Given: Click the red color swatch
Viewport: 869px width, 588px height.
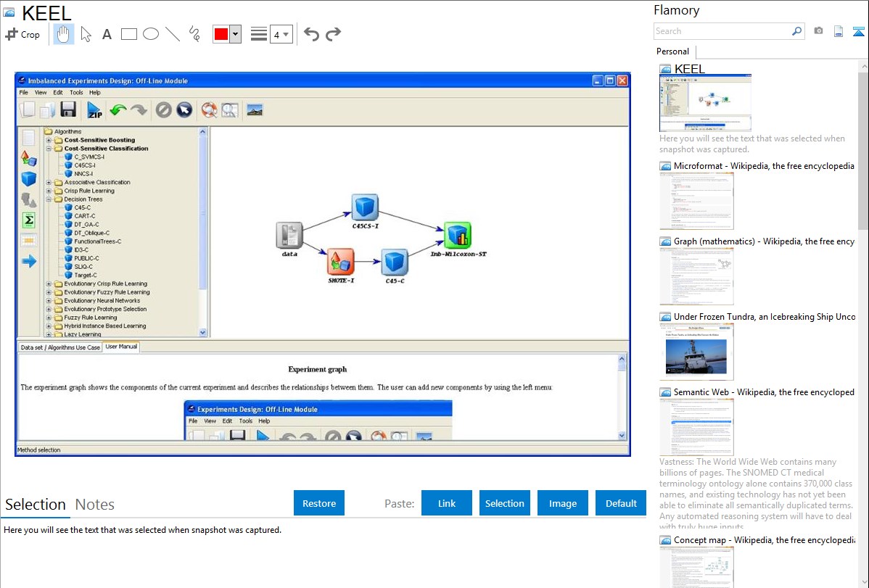Looking at the screenshot, I should (221, 34).
